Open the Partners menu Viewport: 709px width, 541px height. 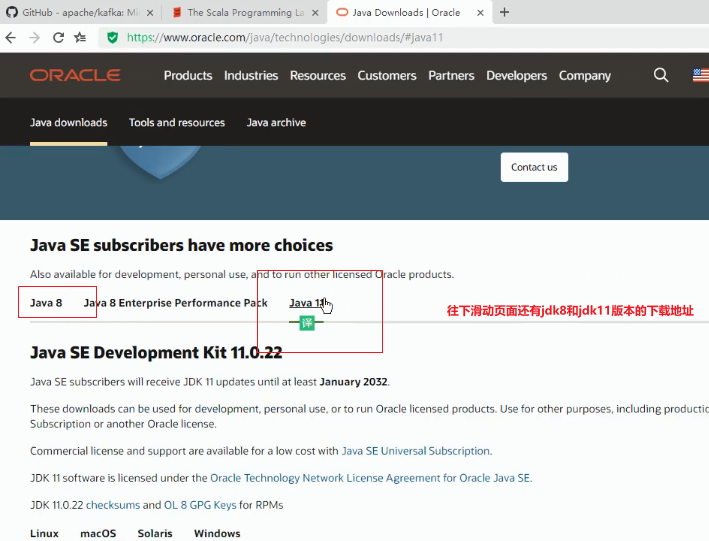pos(451,76)
